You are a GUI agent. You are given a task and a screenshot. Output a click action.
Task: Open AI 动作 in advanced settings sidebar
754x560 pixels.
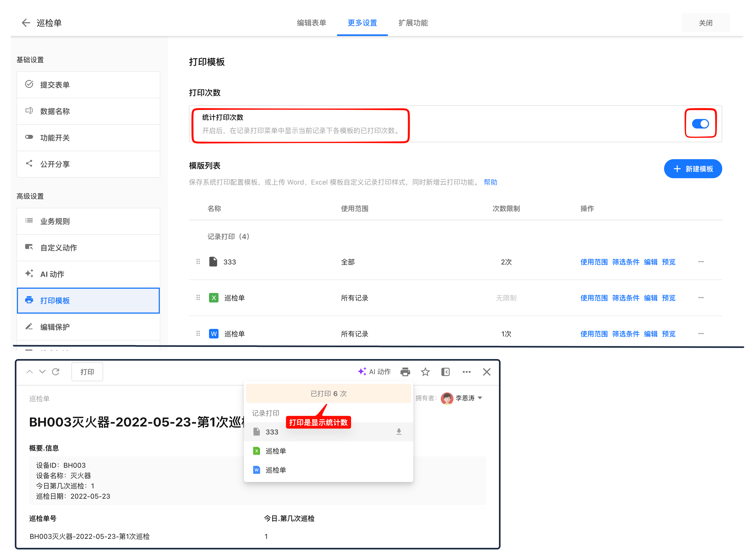click(88, 274)
